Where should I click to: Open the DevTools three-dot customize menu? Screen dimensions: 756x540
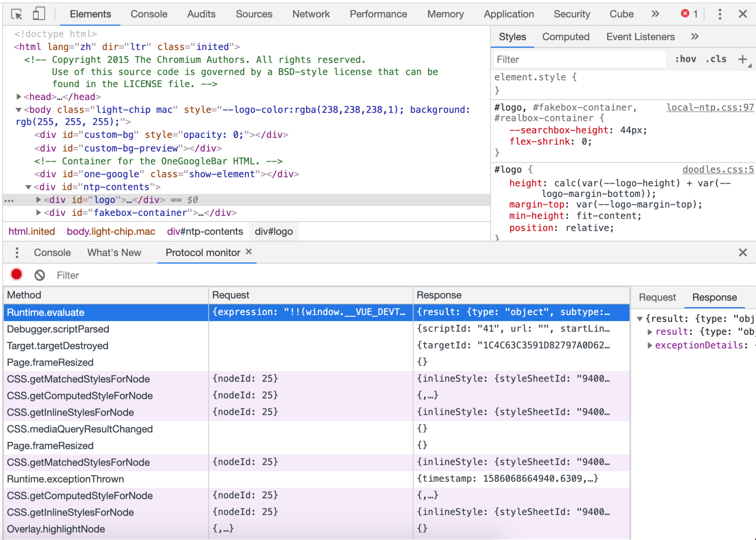[x=720, y=14]
